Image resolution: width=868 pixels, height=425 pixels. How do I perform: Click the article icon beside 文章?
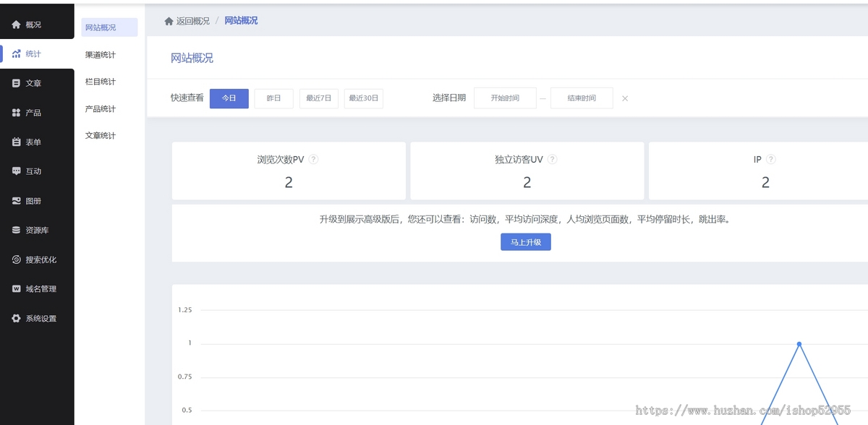16,83
